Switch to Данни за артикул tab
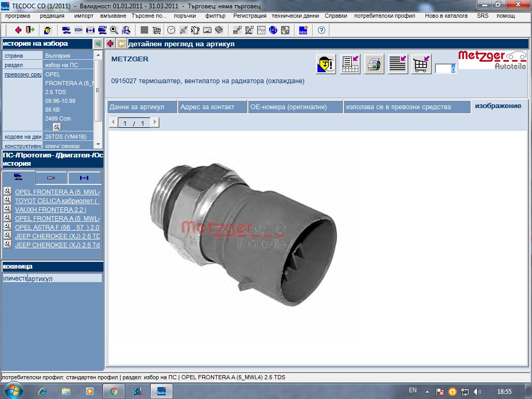The height and width of the screenshot is (399, 532). point(142,107)
